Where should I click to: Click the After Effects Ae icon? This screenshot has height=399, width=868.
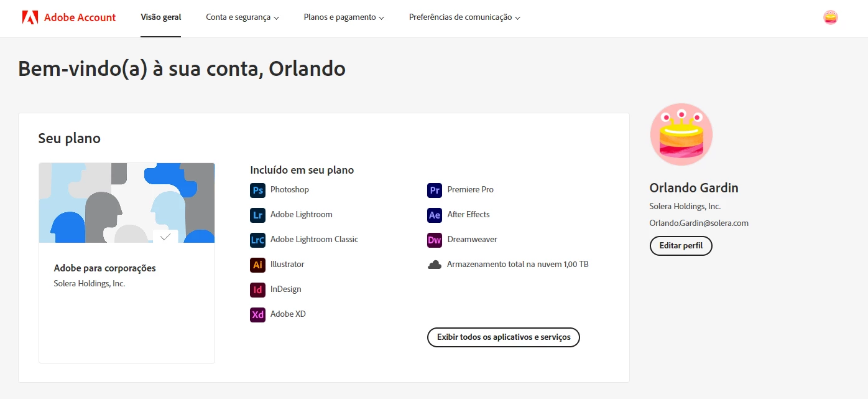(x=435, y=215)
